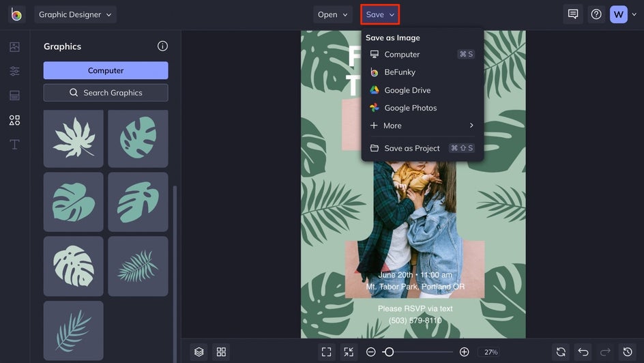Expand the account menu chevron

point(634,14)
